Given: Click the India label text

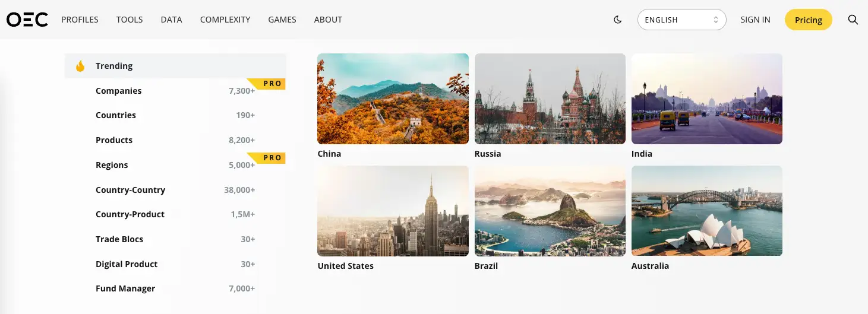Looking at the screenshot, I should (x=642, y=154).
